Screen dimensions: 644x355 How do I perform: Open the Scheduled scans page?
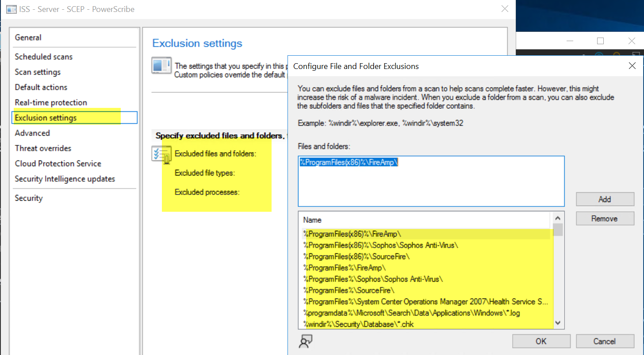pos(44,57)
